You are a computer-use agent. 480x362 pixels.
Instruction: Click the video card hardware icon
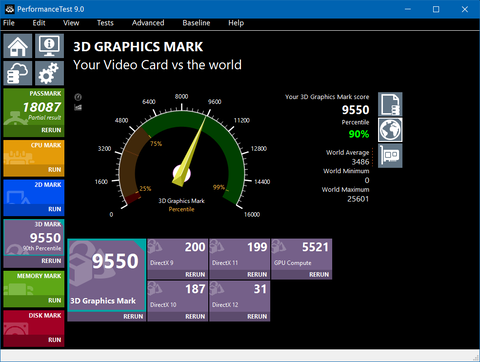(390, 156)
